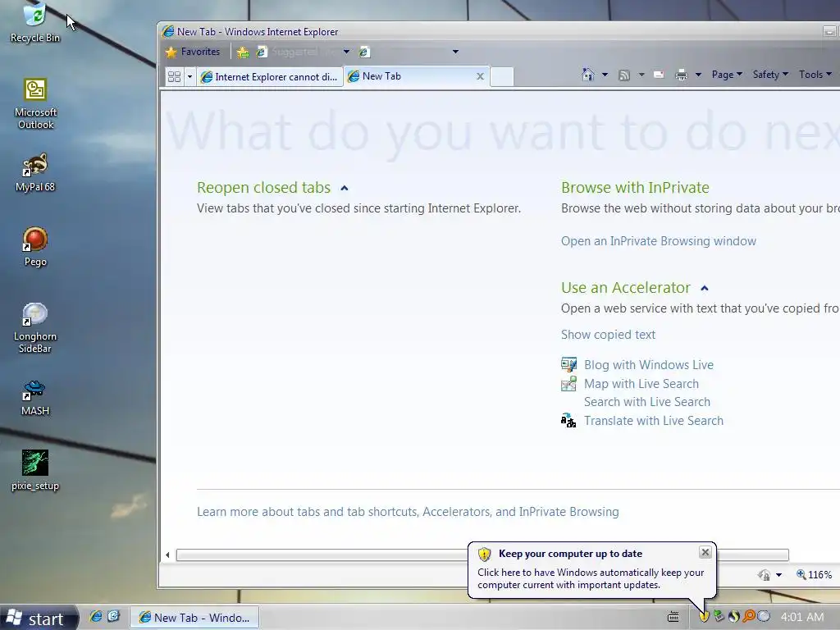Click the yellow security shield tray icon
Image resolution: width=840 pixels, height=630 pixels.
pyautogui.click(x=704, y=617)
